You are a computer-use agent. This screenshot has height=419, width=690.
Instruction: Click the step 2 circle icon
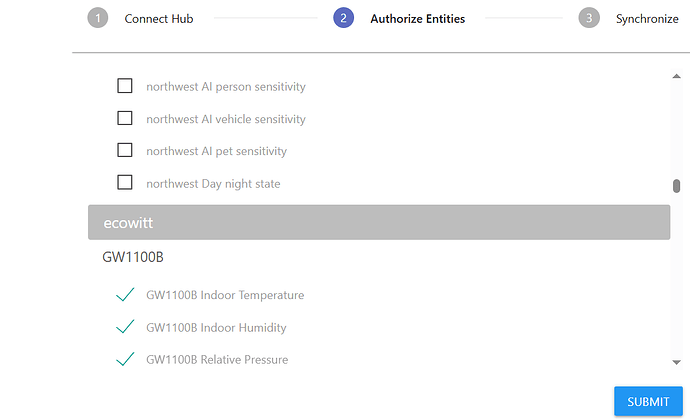click(x=344, y=18)
